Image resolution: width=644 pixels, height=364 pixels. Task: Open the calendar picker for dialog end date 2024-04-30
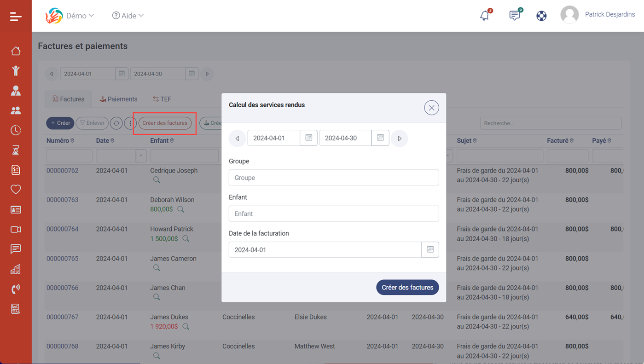pos(380,138)
